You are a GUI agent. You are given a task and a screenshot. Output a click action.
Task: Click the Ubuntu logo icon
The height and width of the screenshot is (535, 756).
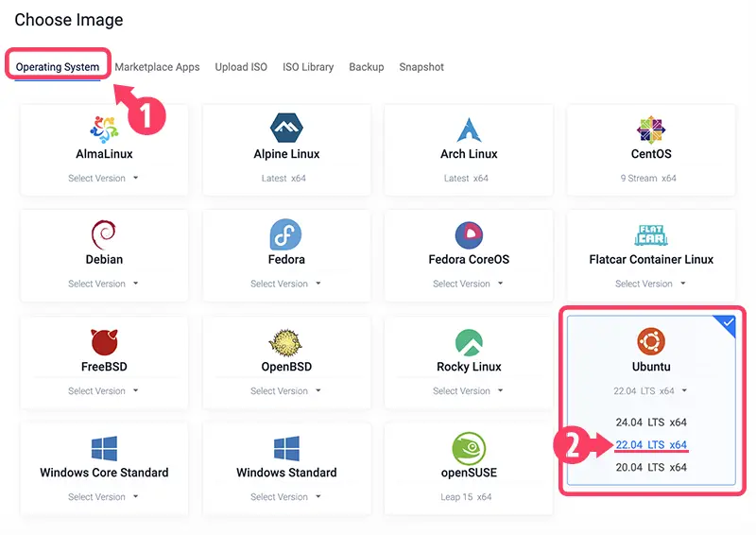tap(651, 341)
